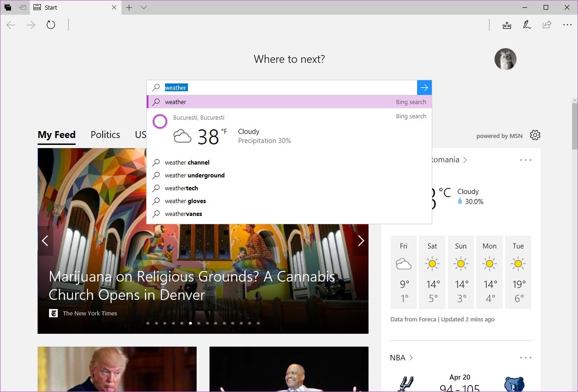Viewport: 578px width, 392px height.
Task: Open the More actions ellipsis menu
Action: (x=567, y=25)
